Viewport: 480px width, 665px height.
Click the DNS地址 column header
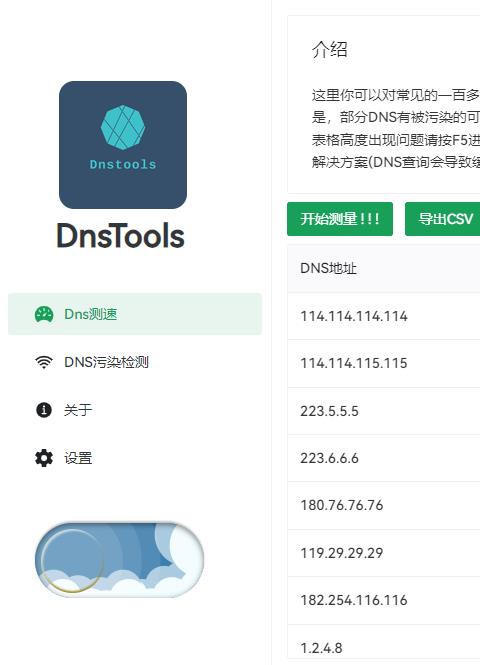pos(328,268)
